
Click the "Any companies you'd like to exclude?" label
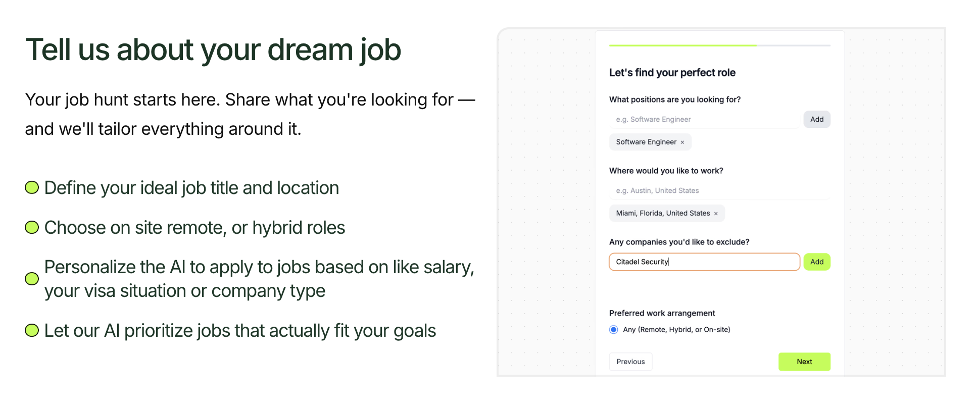pyautogui.click(x=679, y=242)
